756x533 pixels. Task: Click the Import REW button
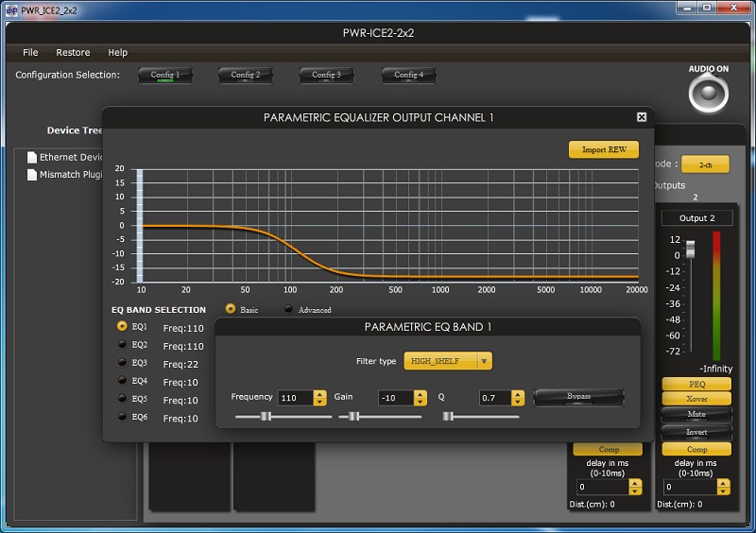604,149
